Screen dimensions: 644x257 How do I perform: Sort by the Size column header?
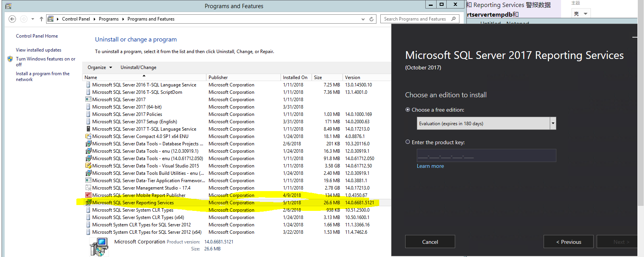coord(327,77)
